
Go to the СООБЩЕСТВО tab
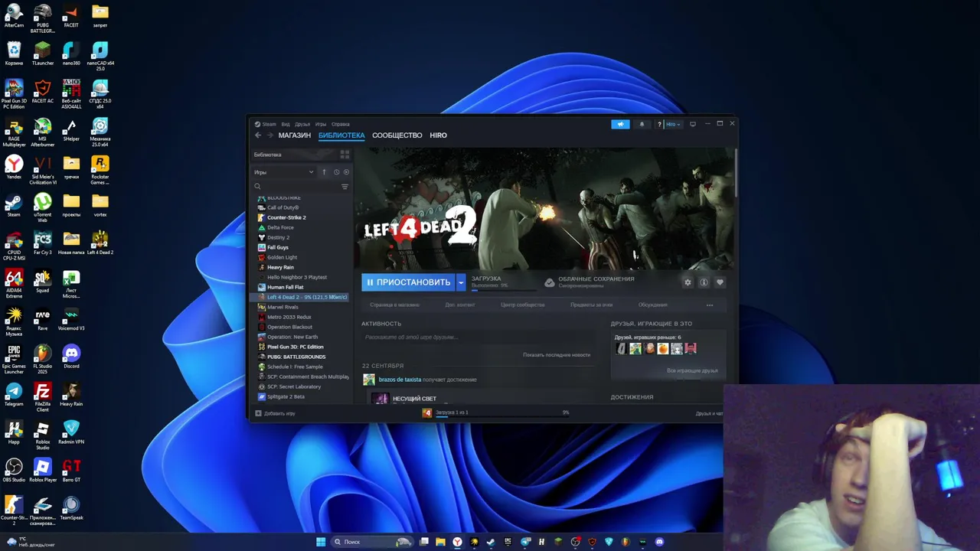point(397,135)
